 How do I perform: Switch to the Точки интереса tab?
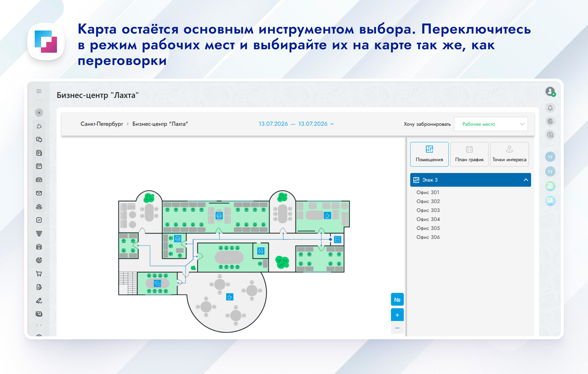click(509, 154)
